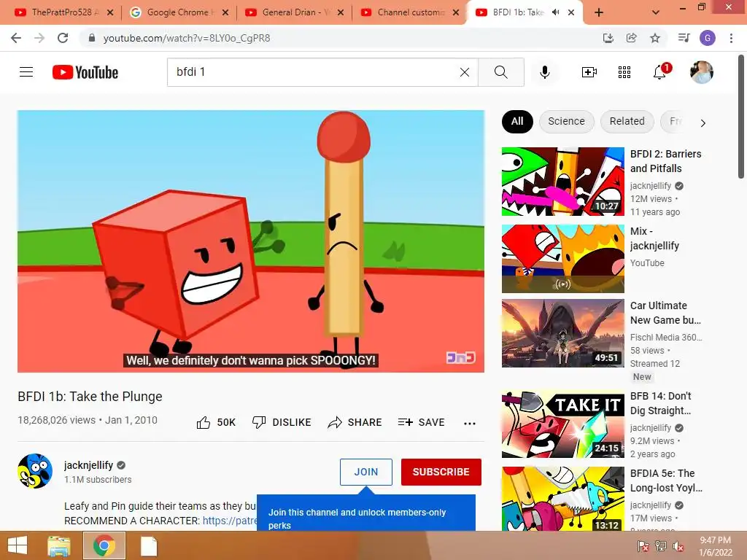The height and width of the screenshot is (560, 747).
Task: Open Chrome profile G avatar
Action: click(x=708, y=38)
